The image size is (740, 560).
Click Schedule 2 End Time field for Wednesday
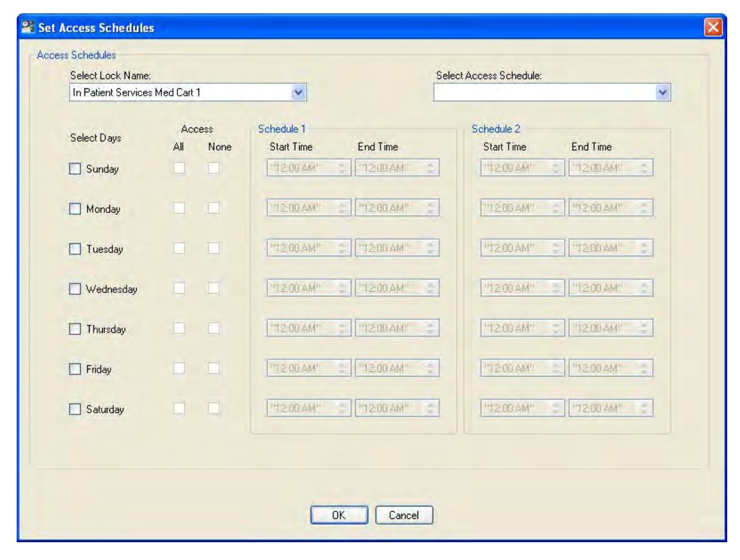pos(610,288)
